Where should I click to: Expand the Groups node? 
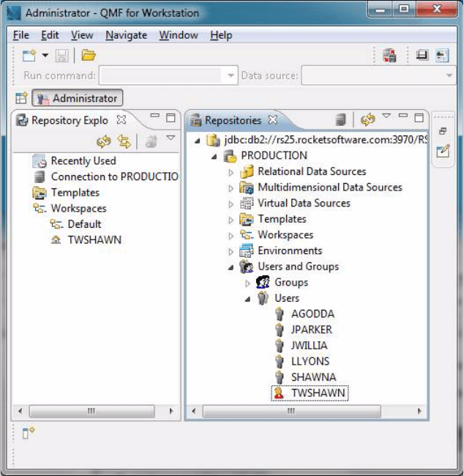point(247,283)
